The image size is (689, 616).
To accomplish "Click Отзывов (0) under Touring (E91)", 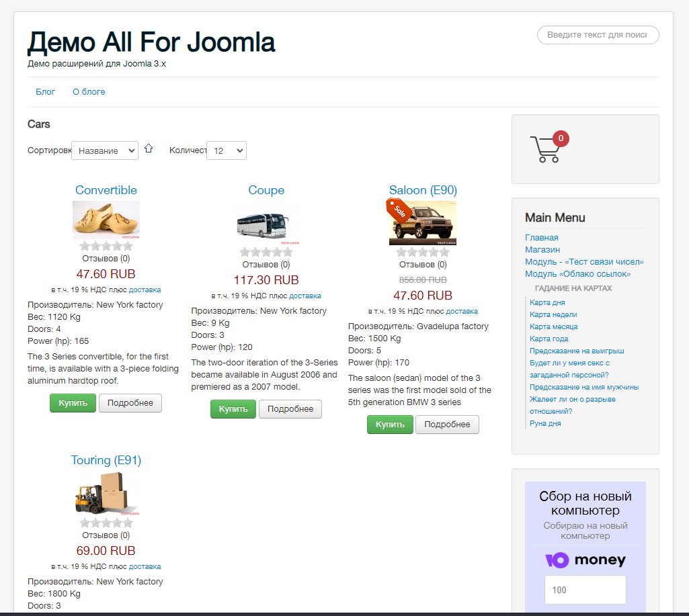I will [x=106, y=535].
